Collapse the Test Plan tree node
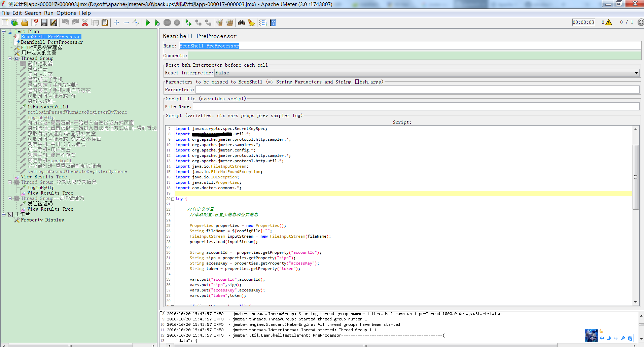The width and height of the screenshot is (644, 347). (4, 31)
